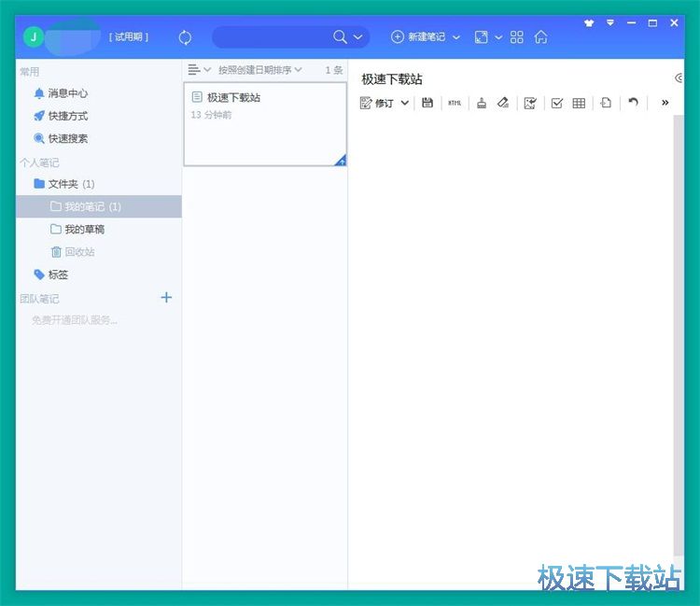Viewport: 700px width, 606px height.
Task: Click the tag icon beside 标签
Action: 39,275
